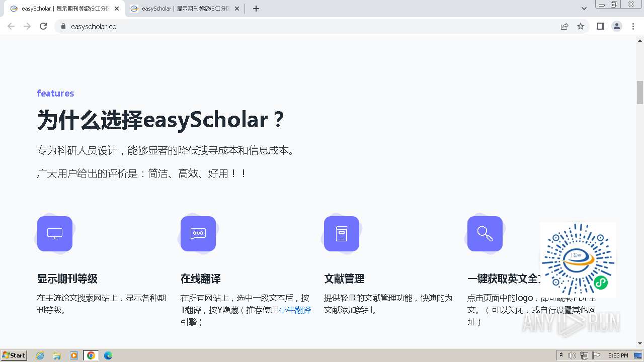This screenshot has width=644, height=362.
Task: Close the first easyScholar tab
Action: click(x=117, y=9)
